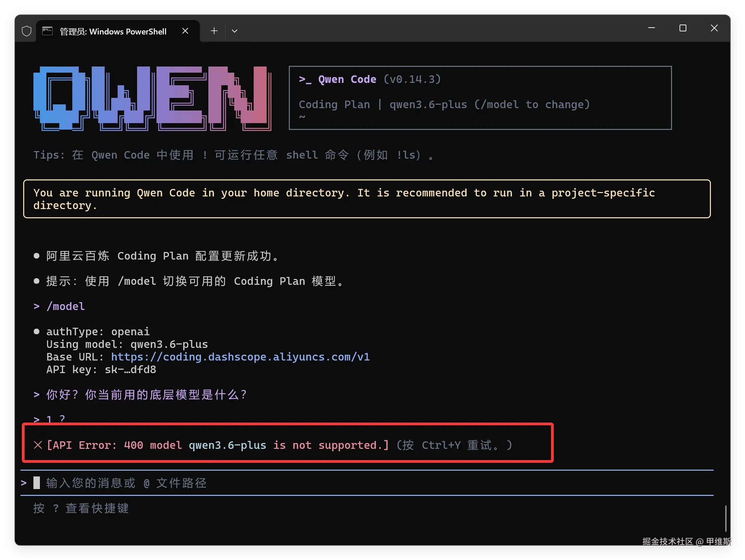Close the Windows PowerShell tab
Image resolution: width=745 pixels, height=560 pixels.
(185, 31)
